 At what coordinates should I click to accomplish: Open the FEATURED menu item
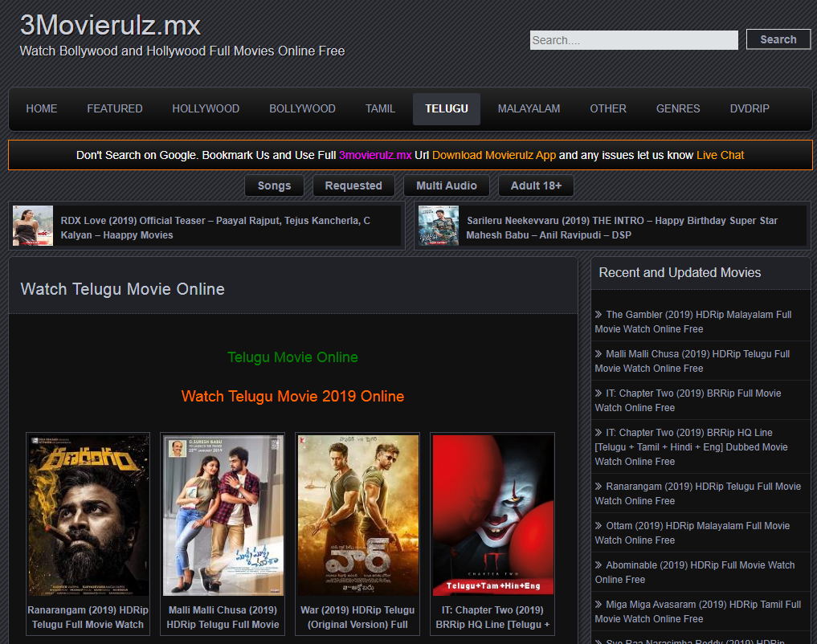[115, 109]
